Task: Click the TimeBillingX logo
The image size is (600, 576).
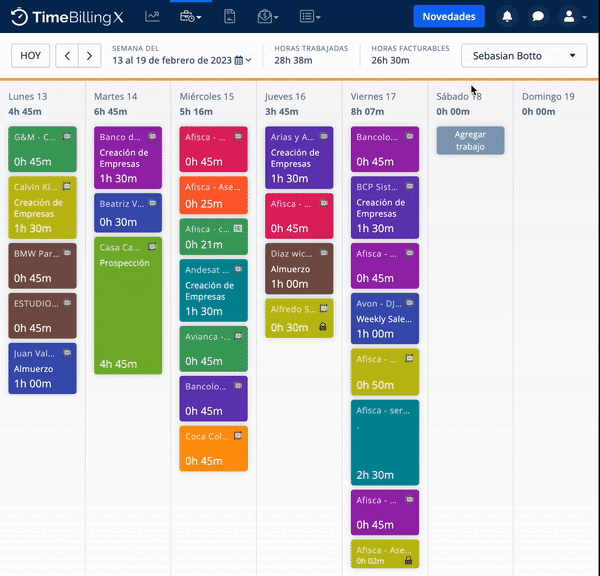Action: click(x=67, y=17)
